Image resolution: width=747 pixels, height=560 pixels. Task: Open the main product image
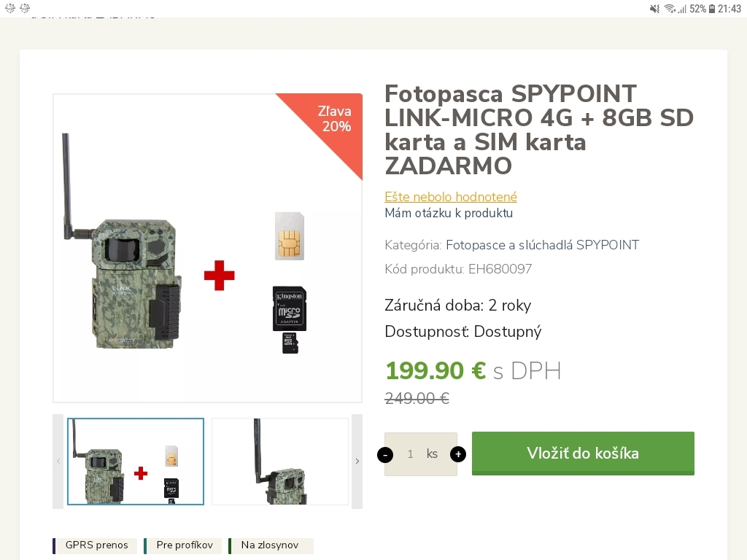tap(207, 248)
